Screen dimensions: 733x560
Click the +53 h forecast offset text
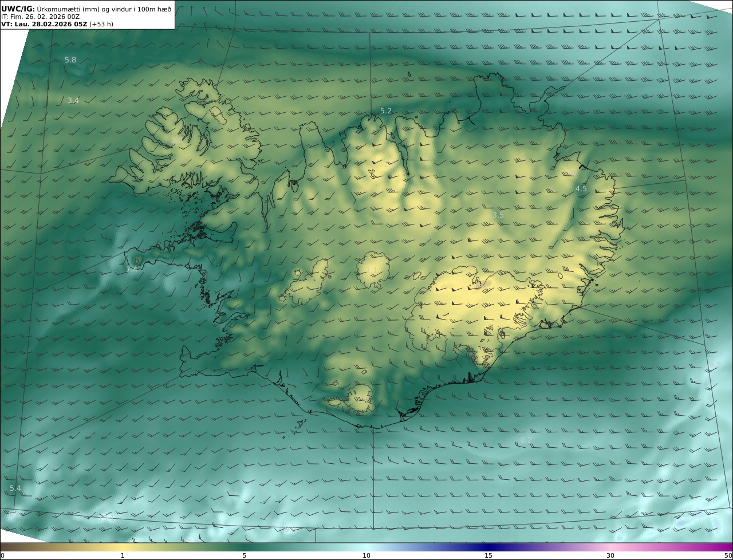[101, 25]
